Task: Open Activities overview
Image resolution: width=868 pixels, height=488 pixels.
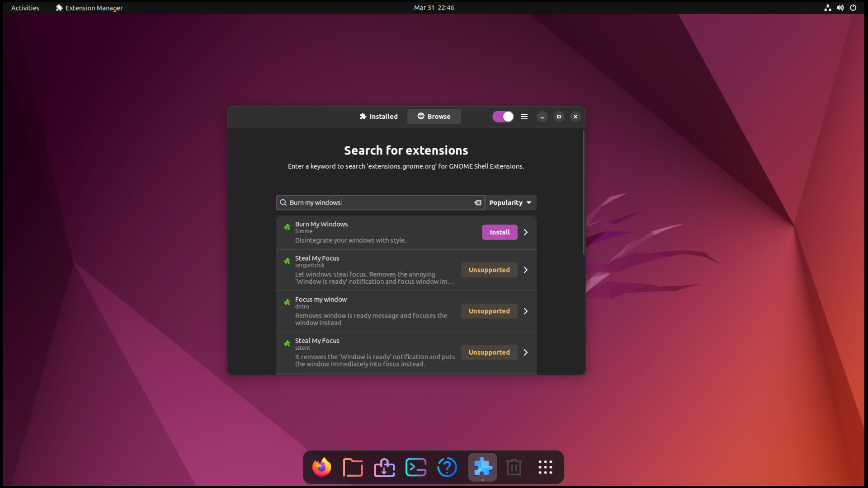Action: point(25,8)
